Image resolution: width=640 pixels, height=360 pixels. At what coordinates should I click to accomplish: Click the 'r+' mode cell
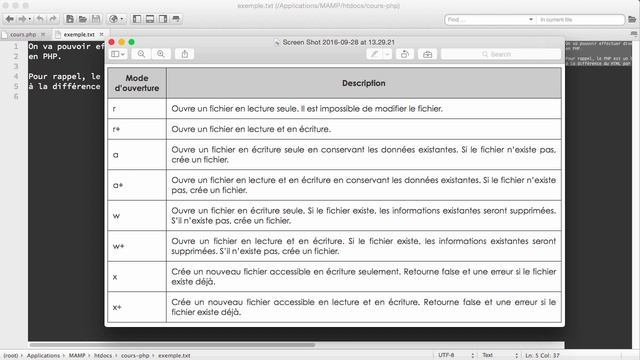[137, 129]
